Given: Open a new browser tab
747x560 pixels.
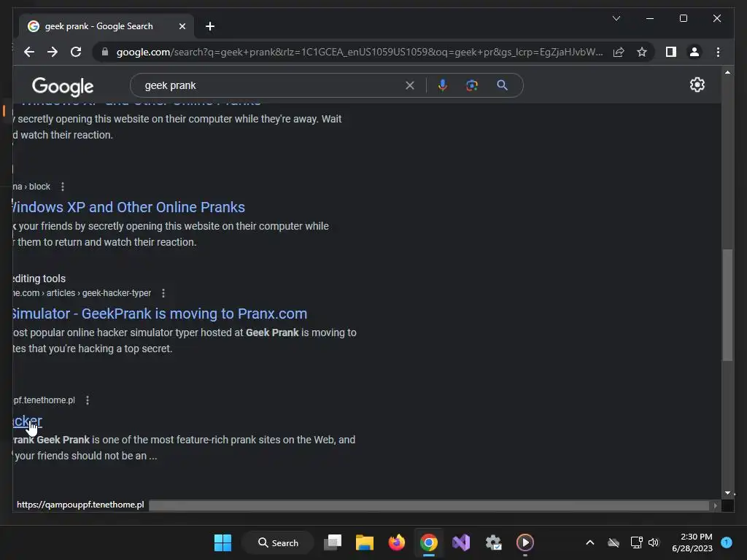Looking at the screenshot, I should [x=209, y=26].
